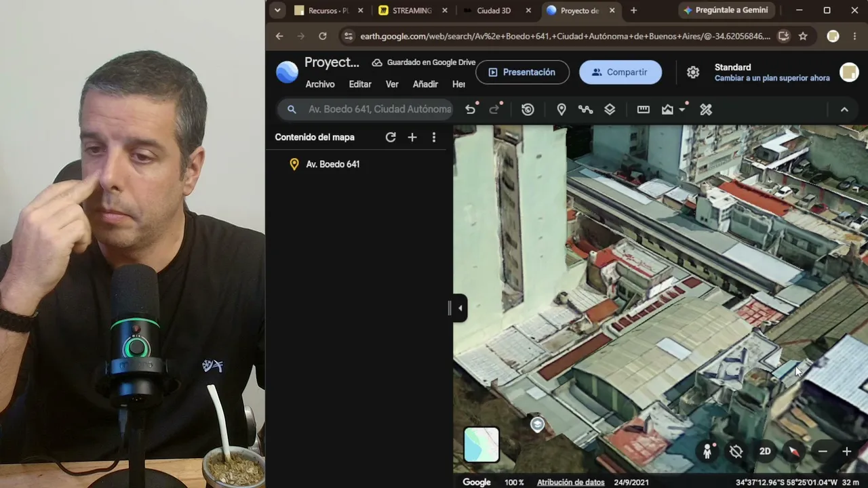Click the coordinates readout in status bar
Screen dimensions: 868x488
point(787,483)
